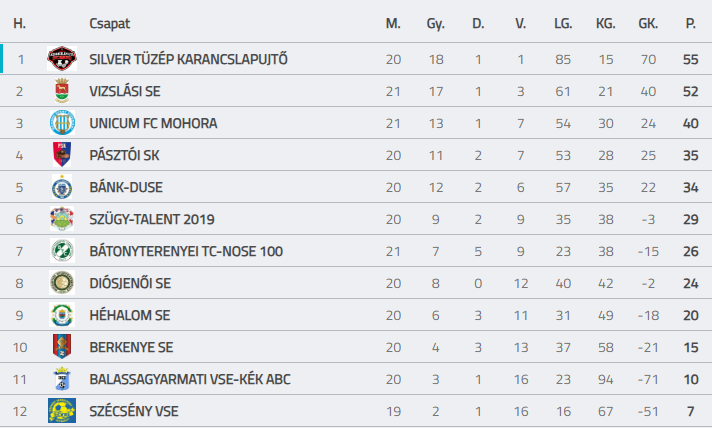Screen dimensions: 712x428
Task: Select the Bánk-Duse club emblem
Action: (x=62, y=187)
